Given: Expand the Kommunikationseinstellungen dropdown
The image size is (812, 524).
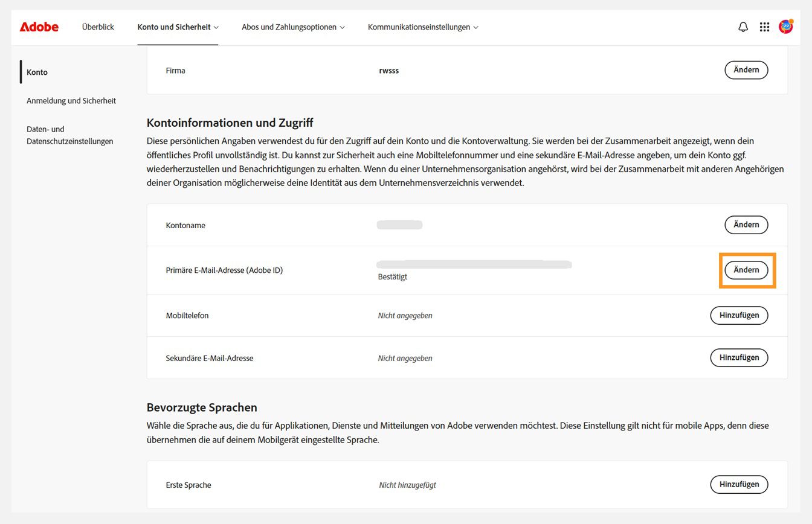Looking at the screenshot, I should 422,27.
